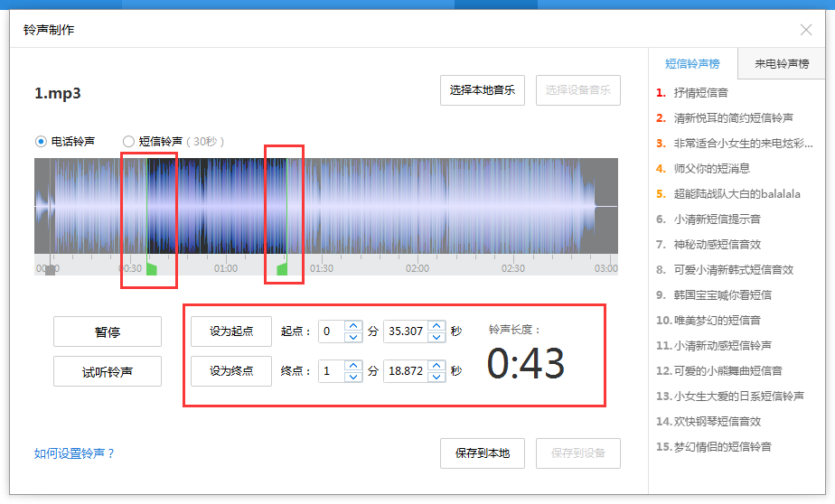Click the green start marker on the waveform

pyautogui.click(x=152, y=269)
